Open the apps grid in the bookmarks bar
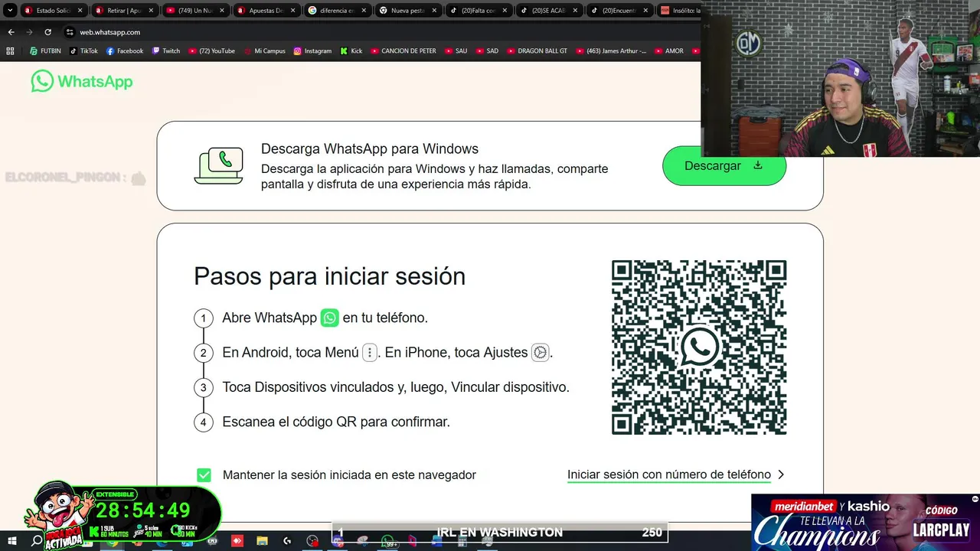The height and width of the screenshot is (551, 980). coord(10,51)
